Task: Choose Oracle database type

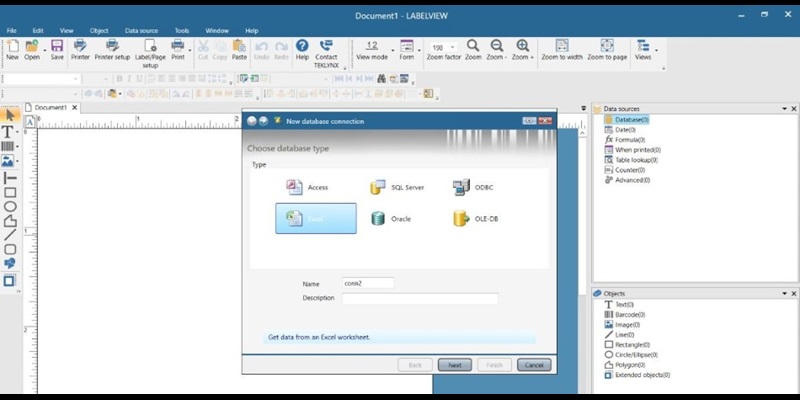Action: click(x=391, y=218)
